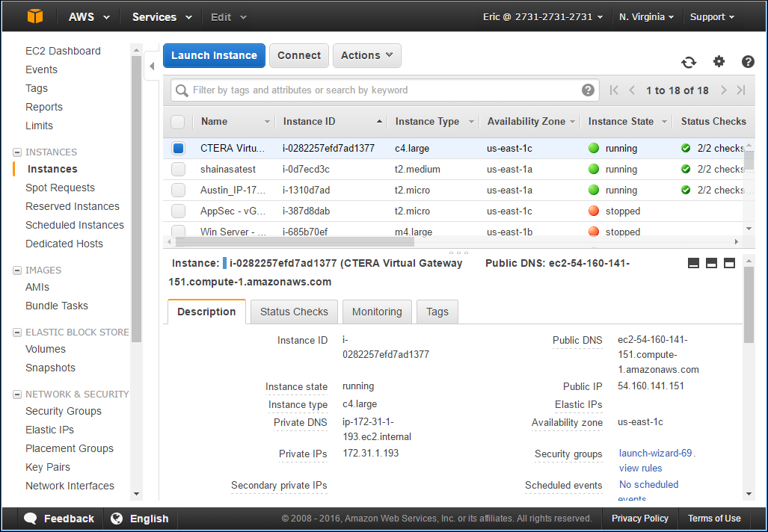Collapse the left navigation pane arrow
768x532 pixels.
pyautogui.click(x=152, y=66)
